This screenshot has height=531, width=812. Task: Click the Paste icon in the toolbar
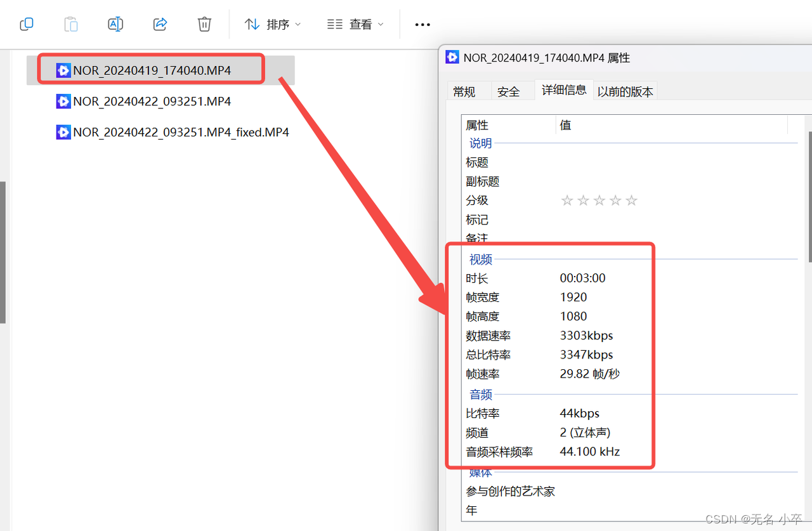click(70, 24)
